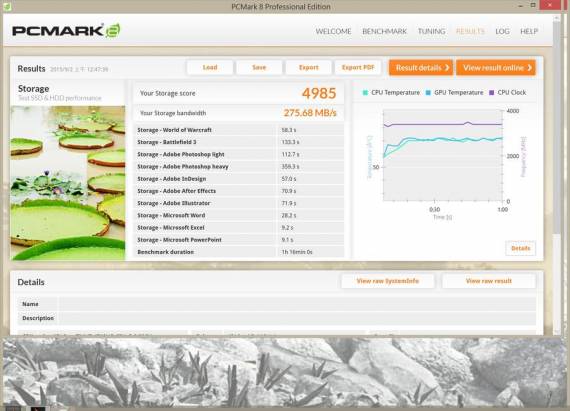View result online
The height and width of the screenshot is (411, 570).
point(496,68)
